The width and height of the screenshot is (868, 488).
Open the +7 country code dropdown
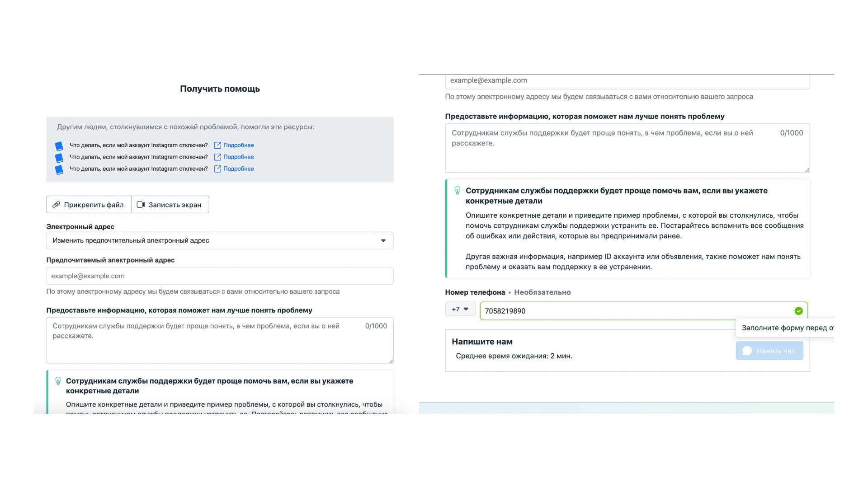coord(460,309)
